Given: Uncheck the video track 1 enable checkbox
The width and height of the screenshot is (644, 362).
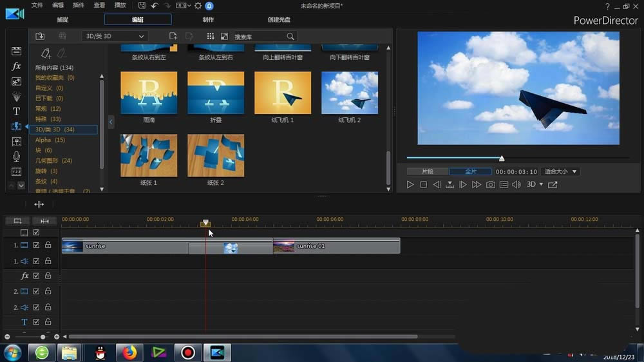Looking at the screenshot, I should click(37, 245).
